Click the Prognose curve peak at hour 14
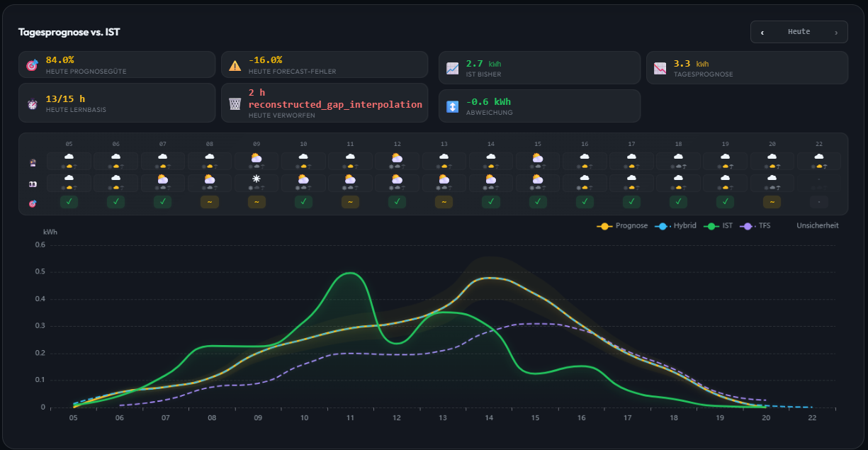This screenshot has height=450, width=868. click(489, 278)
